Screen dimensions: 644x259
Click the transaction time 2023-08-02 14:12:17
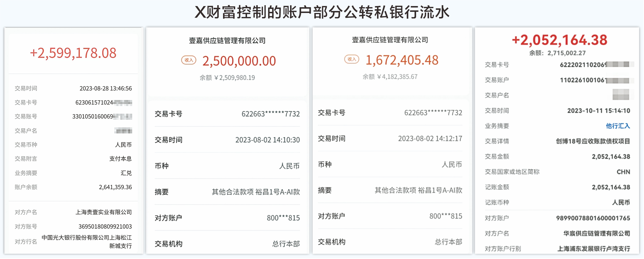point(430,139)
